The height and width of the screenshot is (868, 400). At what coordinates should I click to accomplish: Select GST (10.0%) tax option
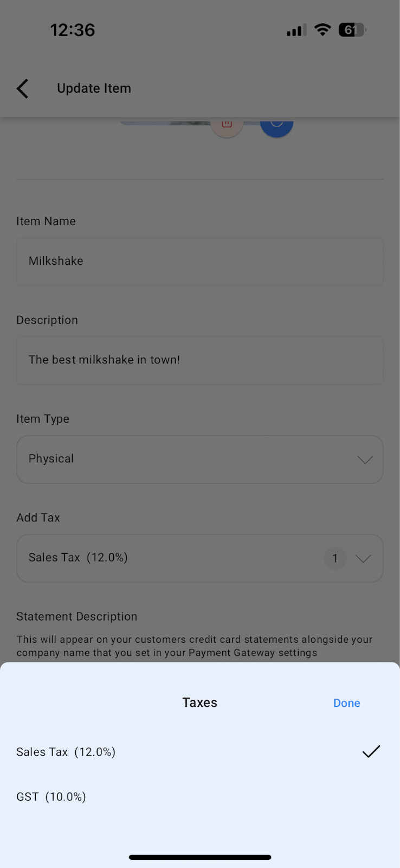(51, 796)
